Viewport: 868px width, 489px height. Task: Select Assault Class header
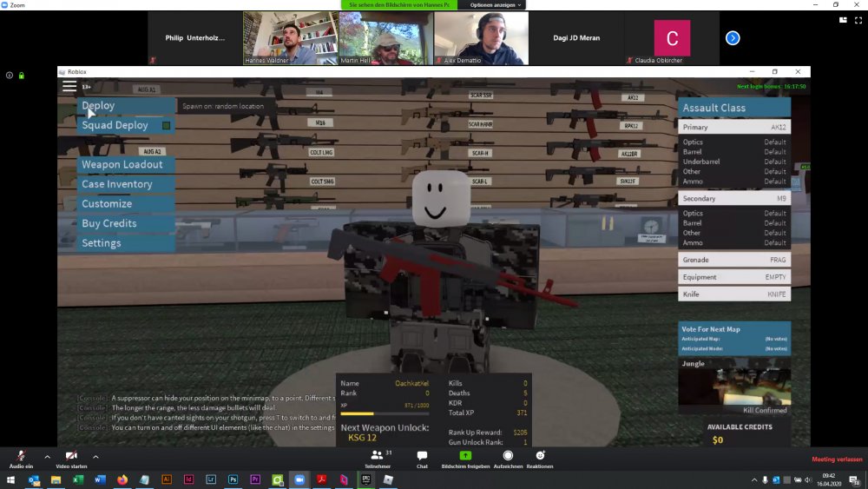tap(734, 108)
